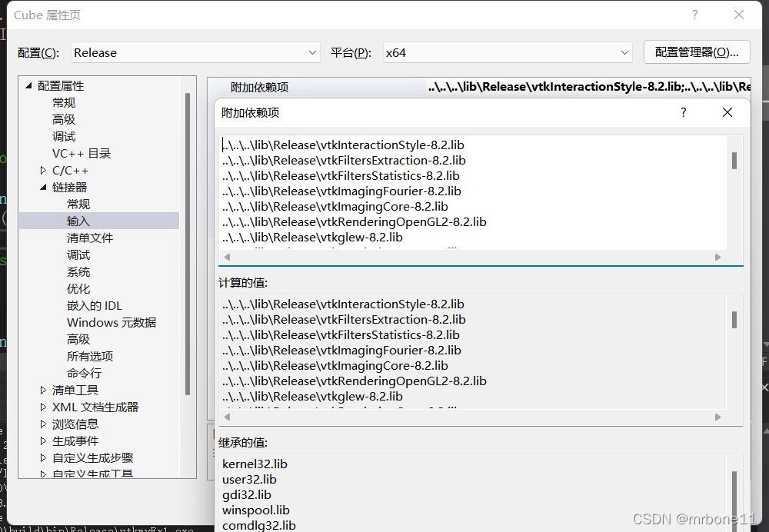Screen dimensions: 769x532
Task: Expand the 自定义生成步骤 node
Action: point(43,458)
